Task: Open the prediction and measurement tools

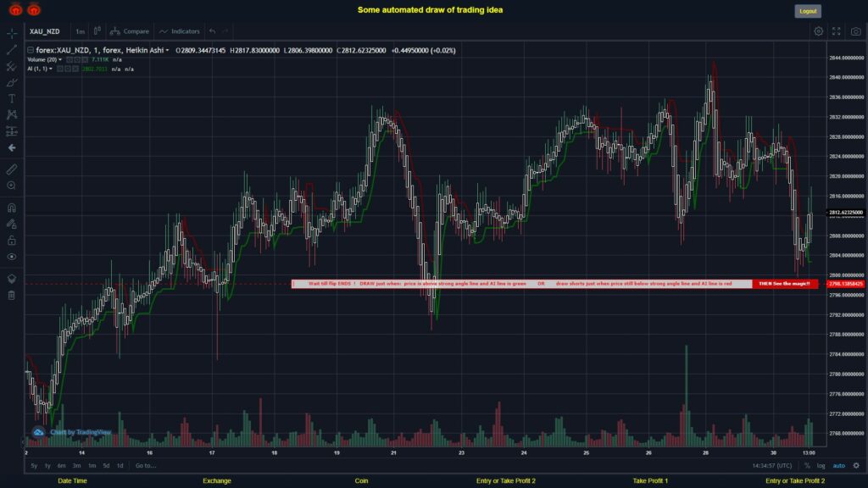Action: click(x=12, y=131)
